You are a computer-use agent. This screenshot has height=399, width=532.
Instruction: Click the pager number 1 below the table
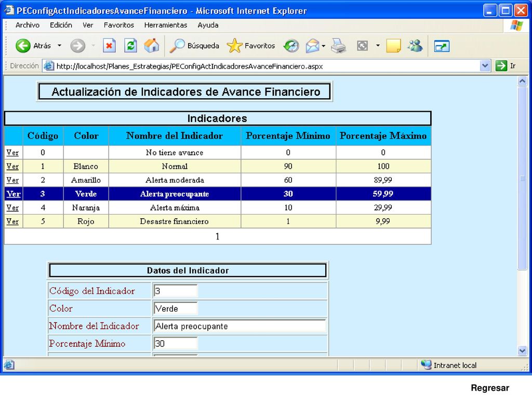[218, 236]
